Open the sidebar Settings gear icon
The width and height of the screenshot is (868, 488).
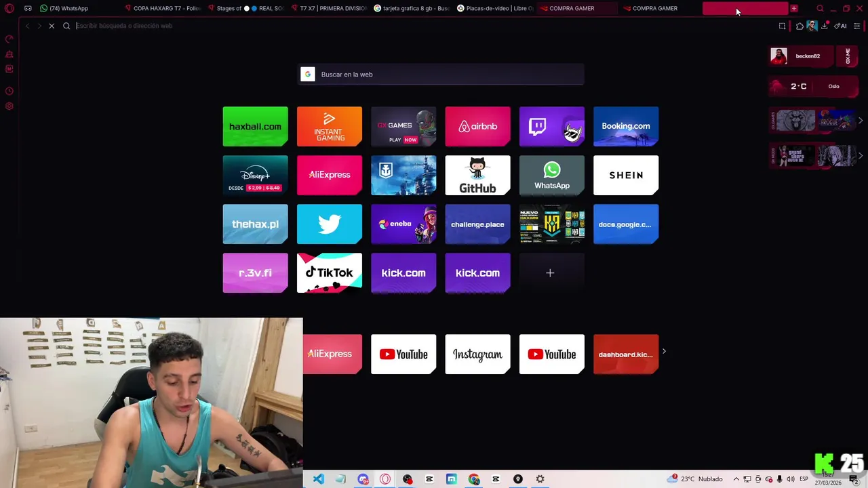[9, 106]
